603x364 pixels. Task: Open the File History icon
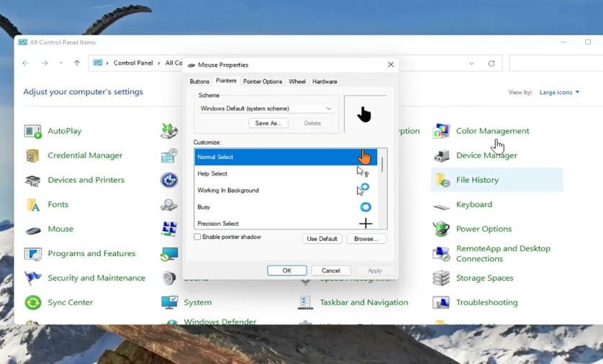click(441, 181)
